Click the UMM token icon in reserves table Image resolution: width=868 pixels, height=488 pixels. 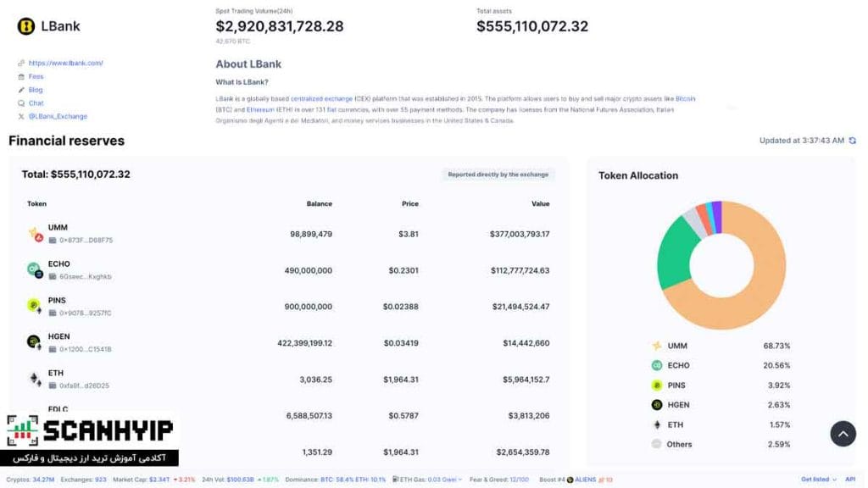[36, 234]
